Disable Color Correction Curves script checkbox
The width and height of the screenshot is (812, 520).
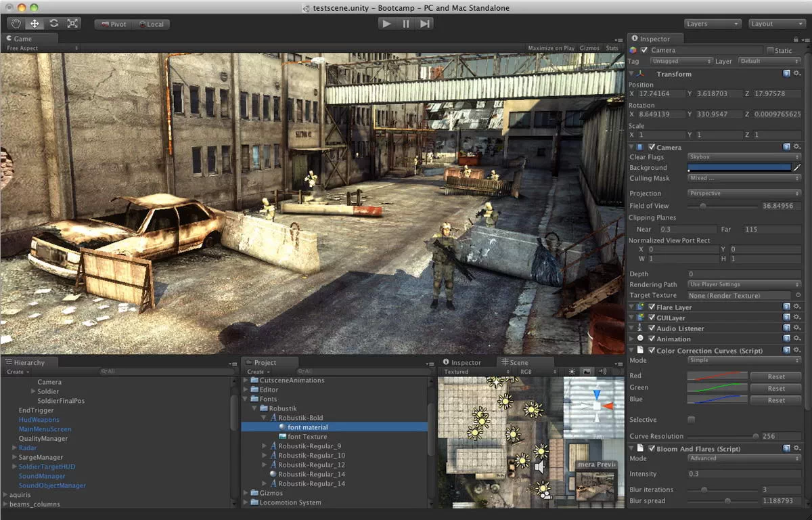pos(652,351)
